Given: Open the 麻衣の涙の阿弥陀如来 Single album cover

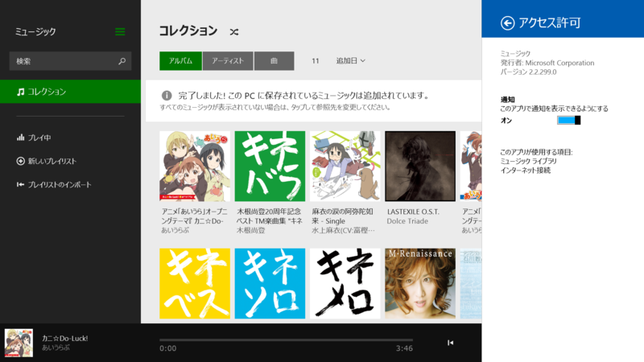Looking at the screenshot, I should click(345, 167).
